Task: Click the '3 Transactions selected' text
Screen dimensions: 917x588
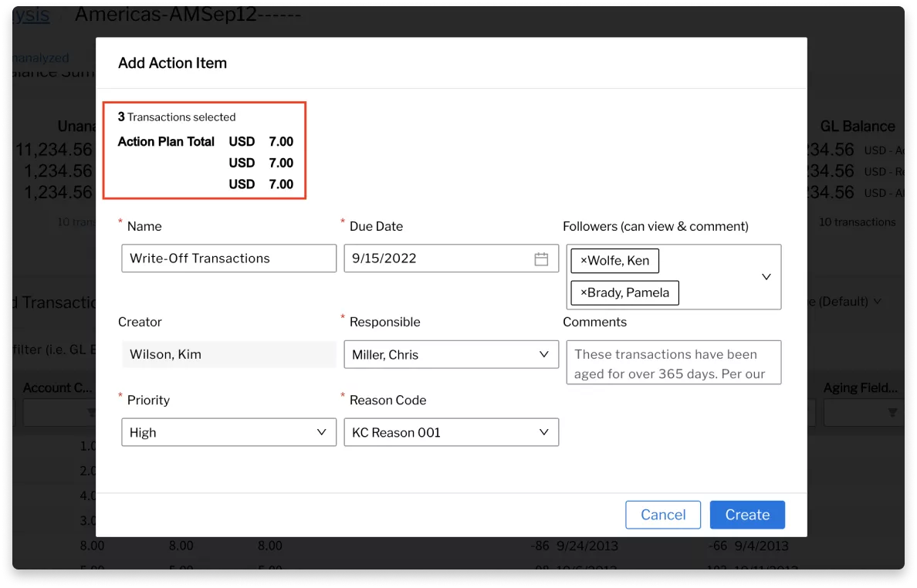Action: pos(177,117)
